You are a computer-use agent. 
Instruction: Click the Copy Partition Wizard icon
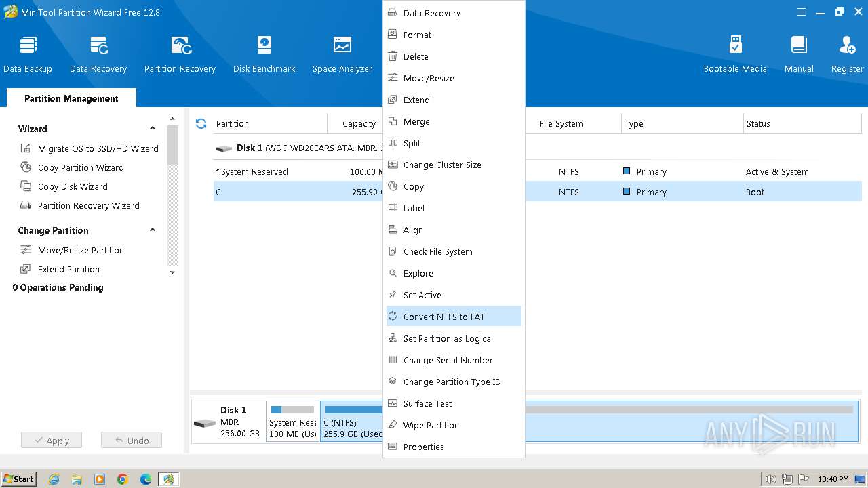pyautogui.click(x=26, y=167)
